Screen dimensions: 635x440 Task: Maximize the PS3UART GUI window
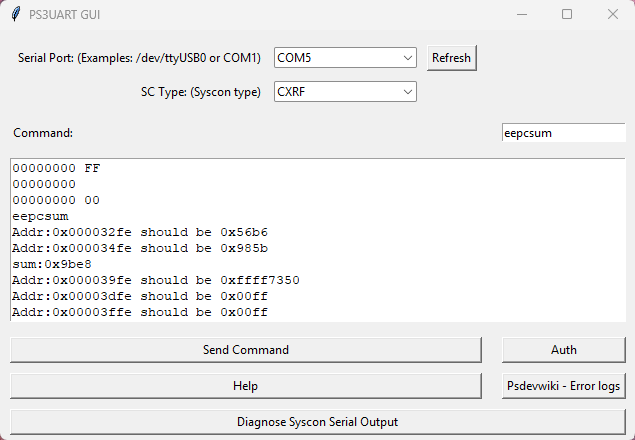click(x=567, y=14)
